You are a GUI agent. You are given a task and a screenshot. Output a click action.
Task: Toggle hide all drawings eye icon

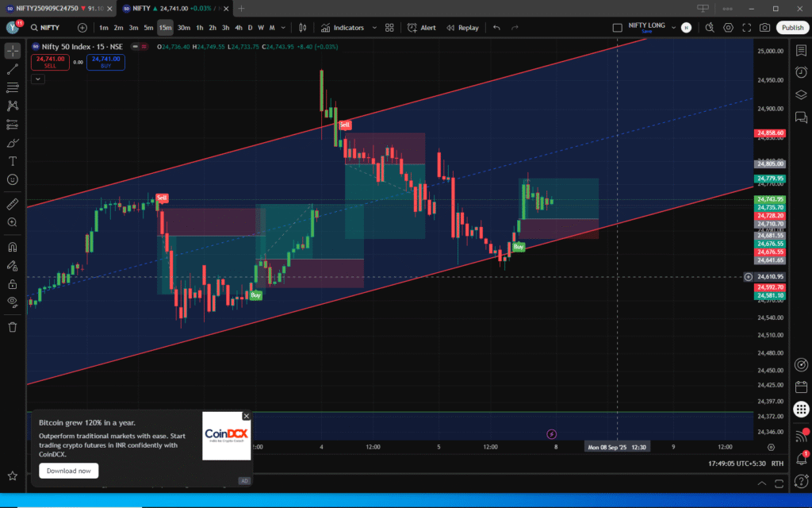tap(13, 302)
